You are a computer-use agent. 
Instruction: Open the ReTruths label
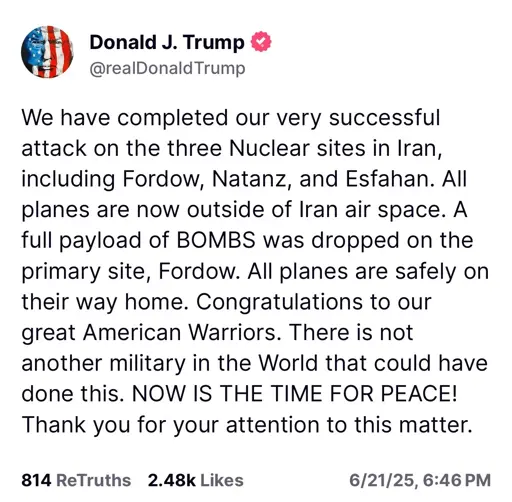click(x=94, y=480)
